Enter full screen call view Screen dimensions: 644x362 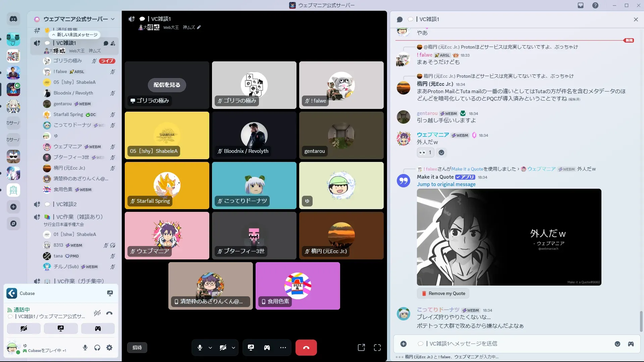pos(377,348)
